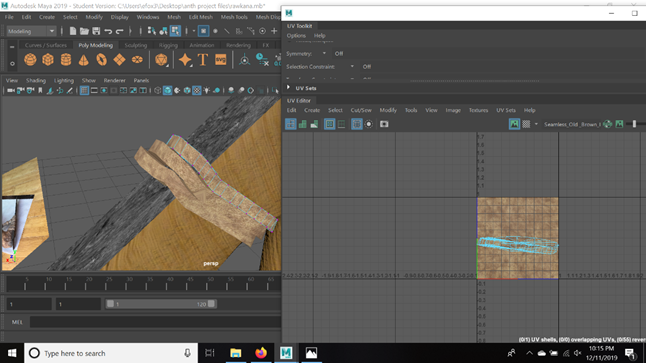Toggle UV Editor image display
The width and height of the screenshot is (646, 363).
click(x=514, y=124)
